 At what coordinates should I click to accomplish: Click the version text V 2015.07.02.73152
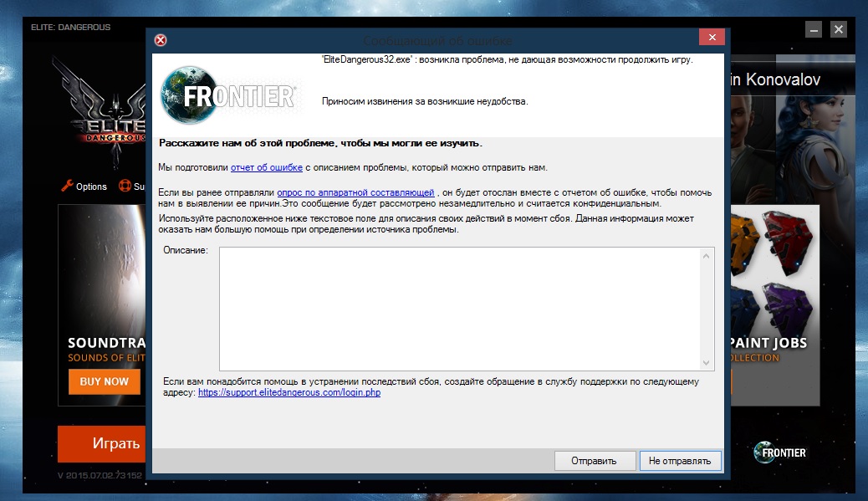(x=100, y=475)
